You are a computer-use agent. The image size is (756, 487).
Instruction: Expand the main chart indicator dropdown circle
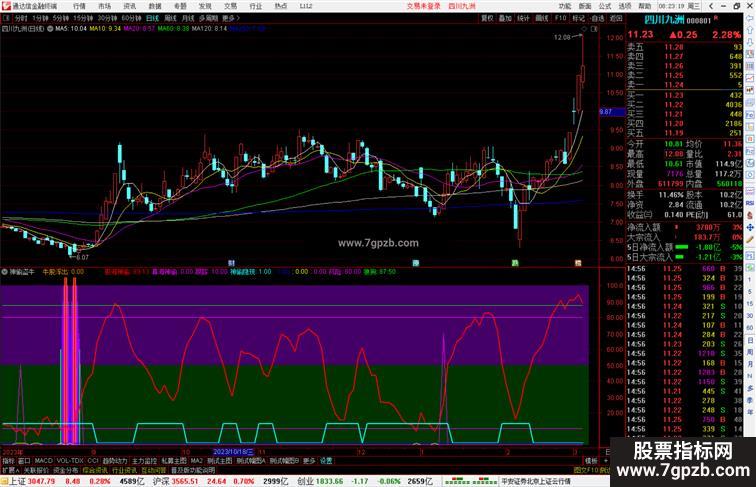tap(50, 28)
